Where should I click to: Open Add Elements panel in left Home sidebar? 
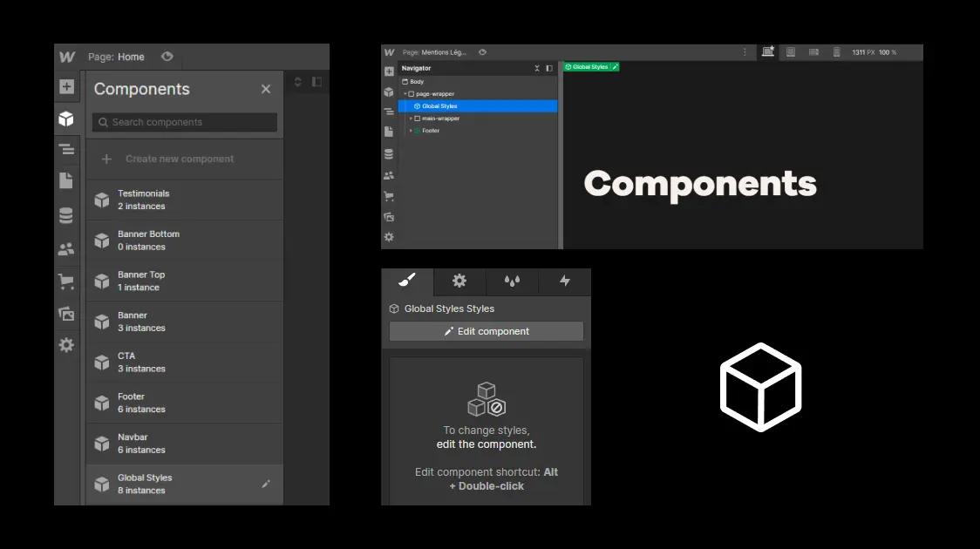point(67,86)
